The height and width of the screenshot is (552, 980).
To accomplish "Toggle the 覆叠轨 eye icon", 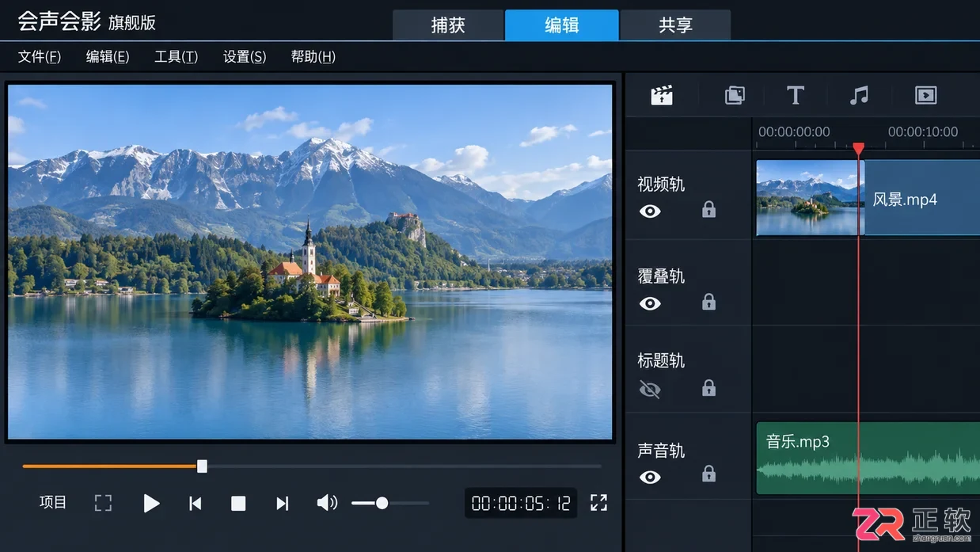I will [x=650, y=303].
